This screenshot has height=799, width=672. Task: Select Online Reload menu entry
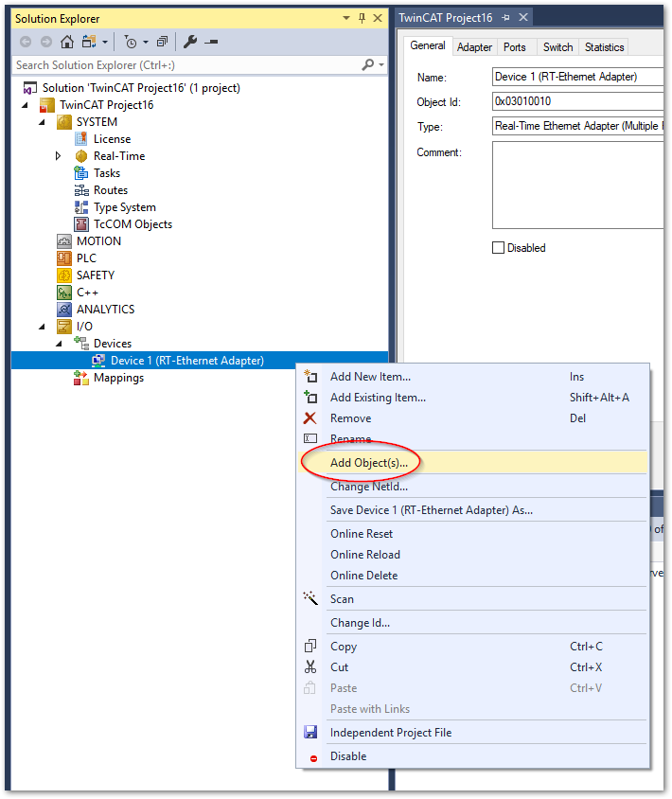[473, 555]
